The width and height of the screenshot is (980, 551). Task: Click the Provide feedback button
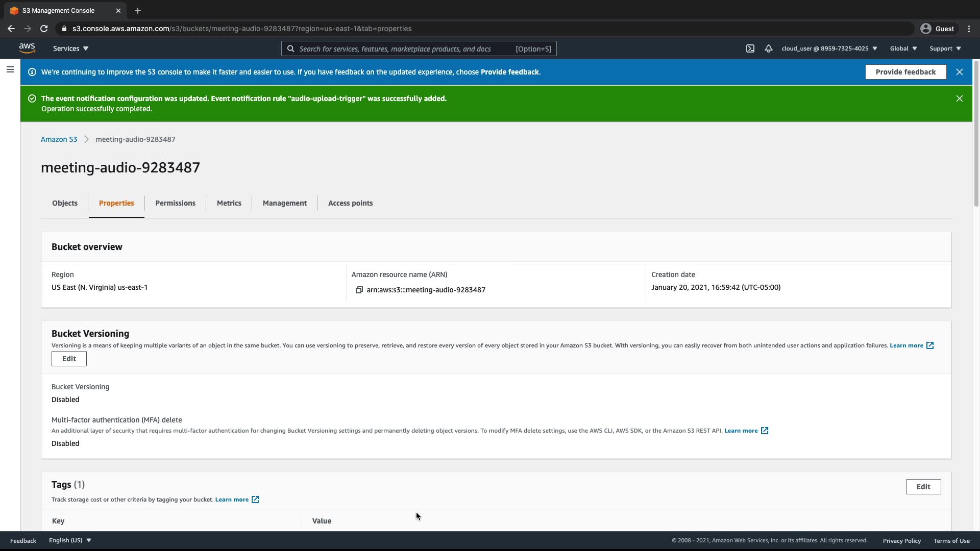click(x=905, y=72)
